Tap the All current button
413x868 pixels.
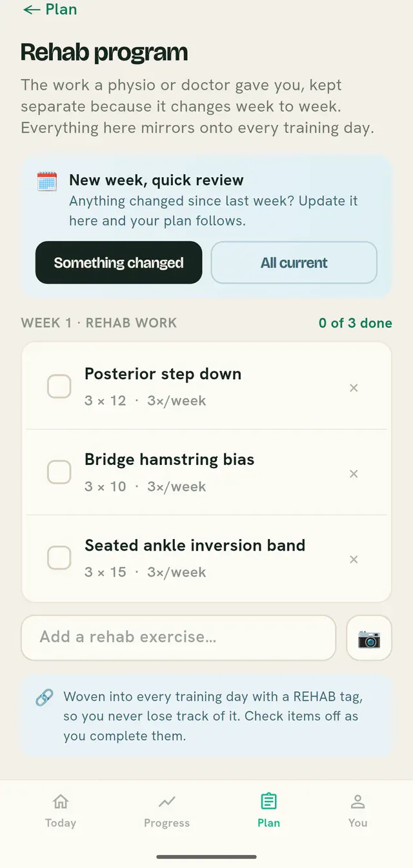pos(294,262)
